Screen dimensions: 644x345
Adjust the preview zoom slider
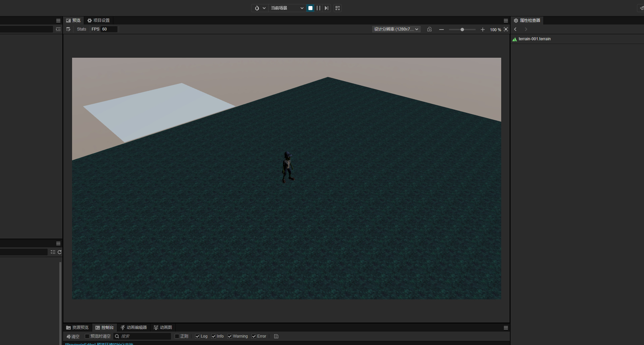[462, 30]
